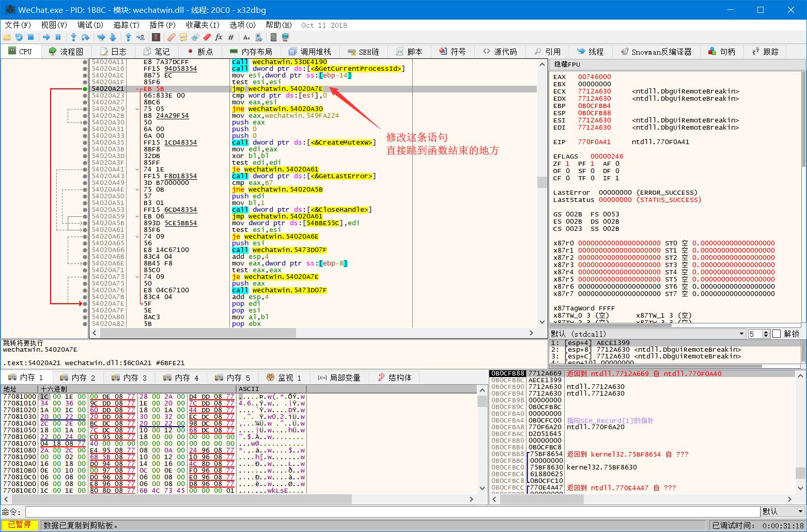This screenshot has height=532, width=807.
Task: Open the Snowman反编译器 tab
Action: (656, 52)
